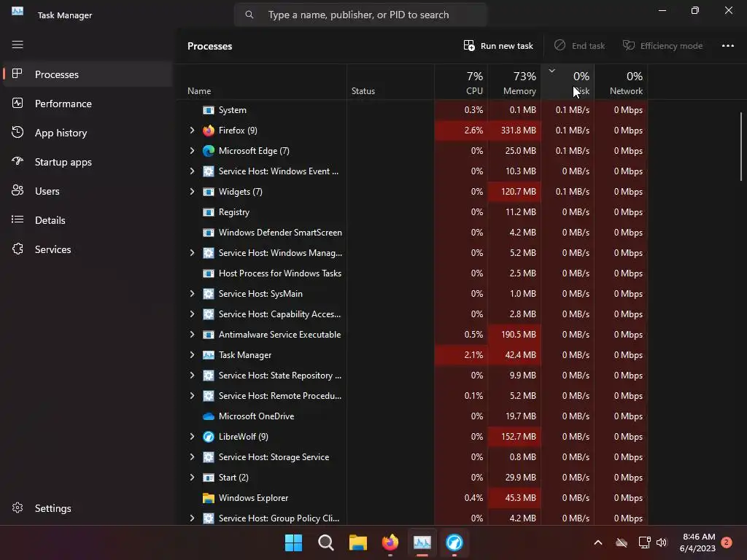The width and height of the screenshot is (747, 560).
Task: Click the notification badge showing 2
Action: click(x=727, y=542)
